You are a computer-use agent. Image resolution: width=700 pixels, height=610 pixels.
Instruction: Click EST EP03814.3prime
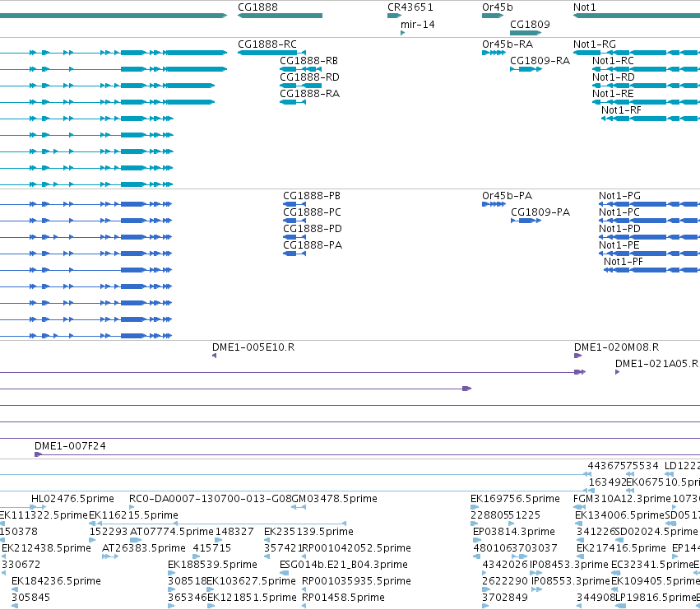click(x=477, y=540)
